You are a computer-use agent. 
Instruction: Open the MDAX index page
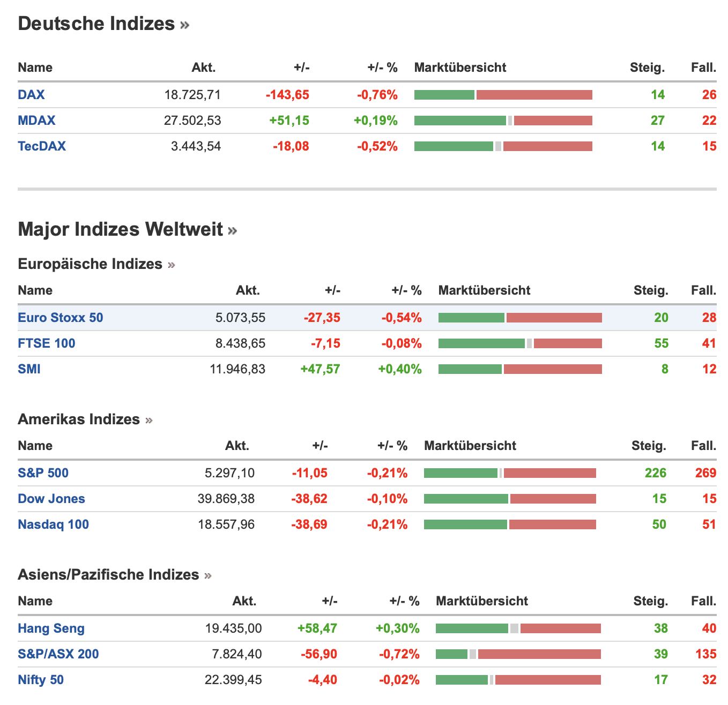[x=36, y=121]
